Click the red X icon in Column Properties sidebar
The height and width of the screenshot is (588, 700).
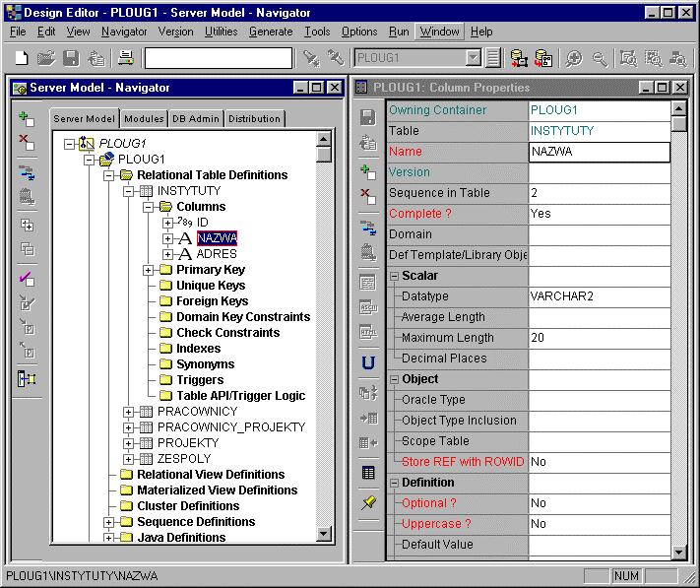point(368,196)
